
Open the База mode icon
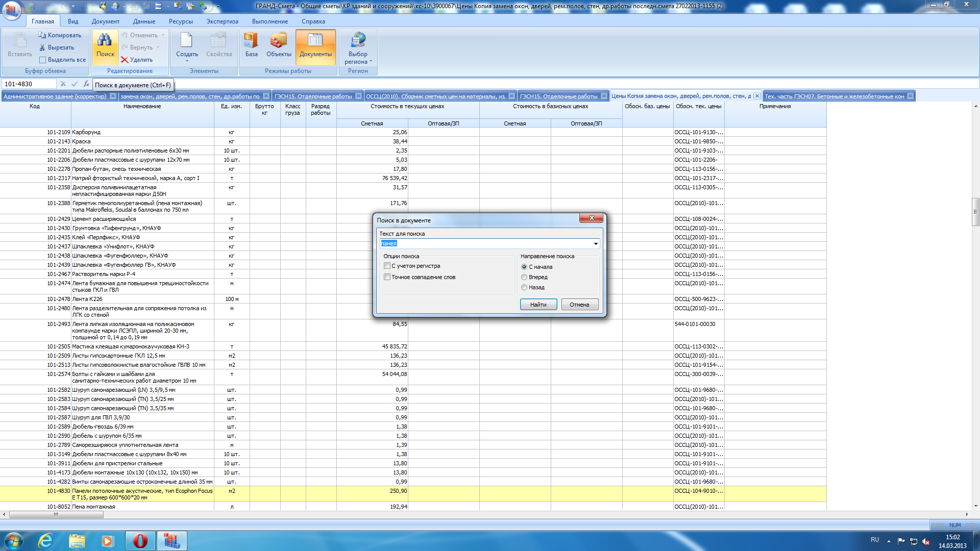point(251,40)
